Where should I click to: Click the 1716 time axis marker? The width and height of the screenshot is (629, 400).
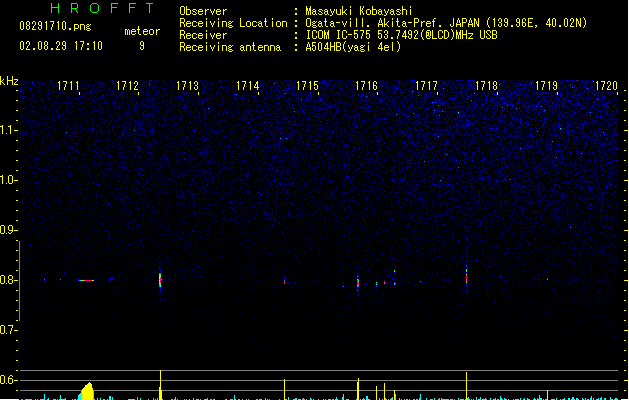[x=367, y=86]
